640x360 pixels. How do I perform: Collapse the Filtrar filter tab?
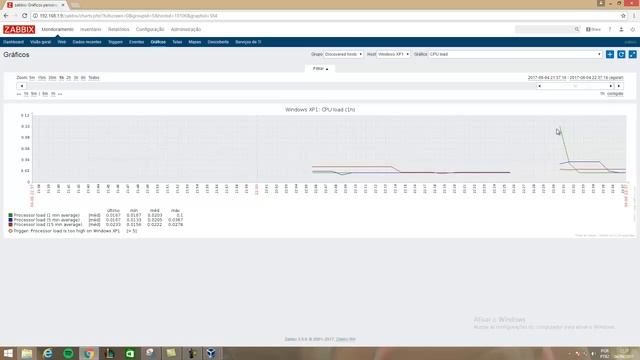click(x=320, y=69)
